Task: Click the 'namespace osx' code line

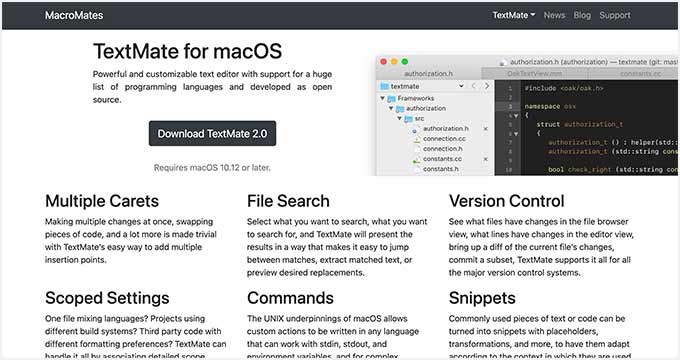Action: tap(550, 106)
